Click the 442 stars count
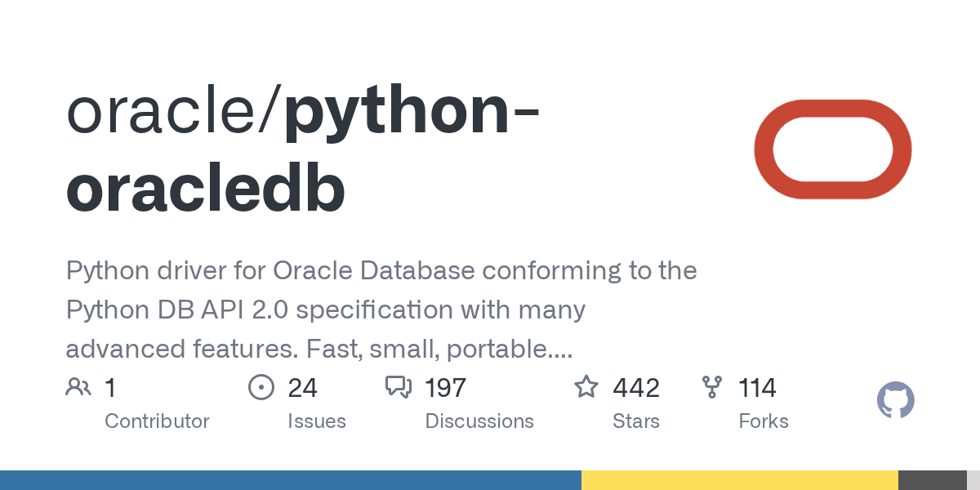980x490 pixels. 636,387
